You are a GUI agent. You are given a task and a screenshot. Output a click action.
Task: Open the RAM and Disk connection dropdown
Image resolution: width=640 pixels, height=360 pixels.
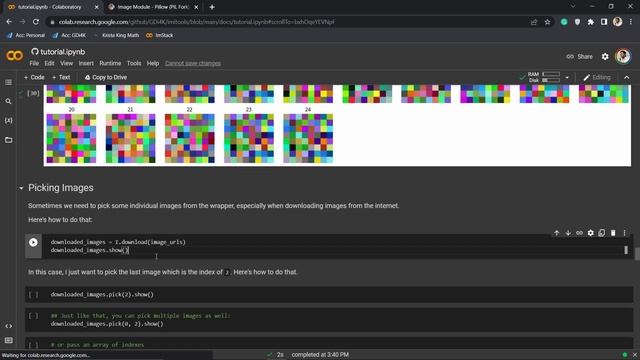(x=567, y=78)
